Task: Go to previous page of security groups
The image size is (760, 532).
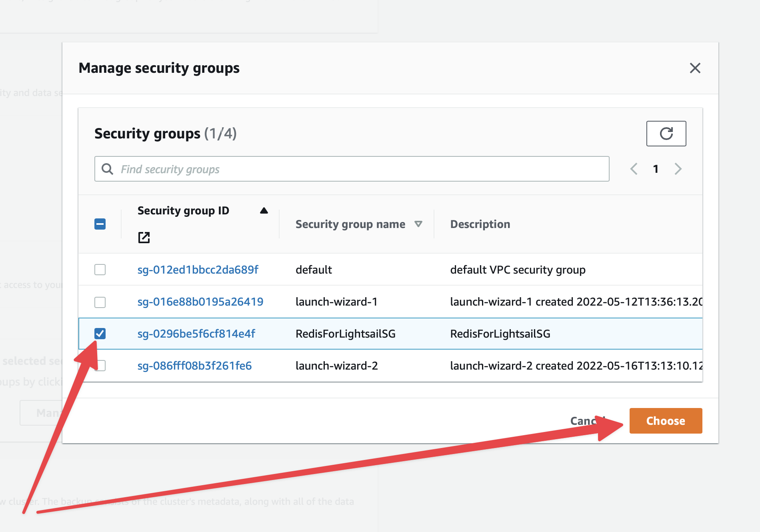Action: 634,169
